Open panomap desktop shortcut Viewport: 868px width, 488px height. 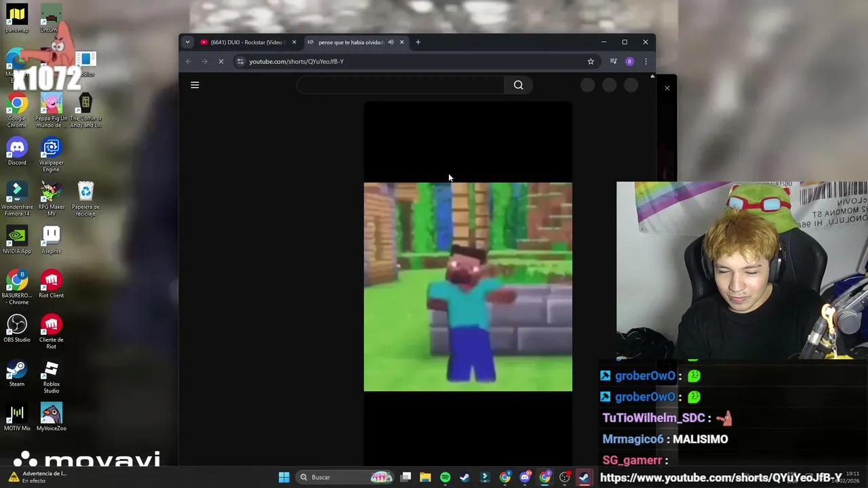pyautogui.click(x=17, y=18)
